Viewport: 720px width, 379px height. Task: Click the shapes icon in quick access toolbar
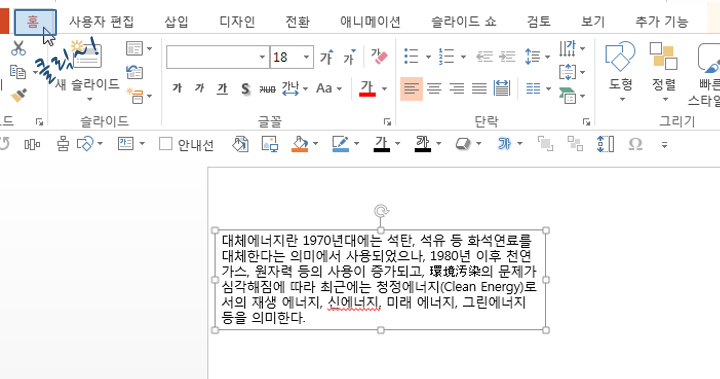(85, 144)
